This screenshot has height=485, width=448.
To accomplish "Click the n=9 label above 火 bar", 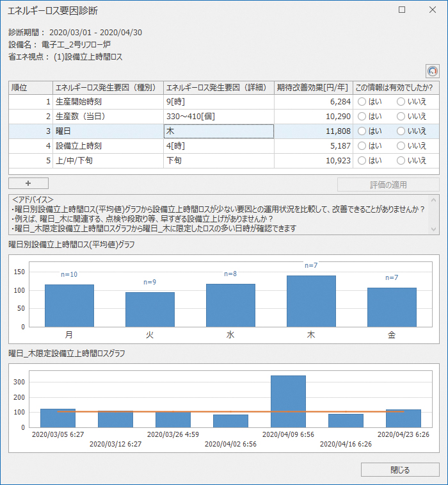I will tap(150, 282).
